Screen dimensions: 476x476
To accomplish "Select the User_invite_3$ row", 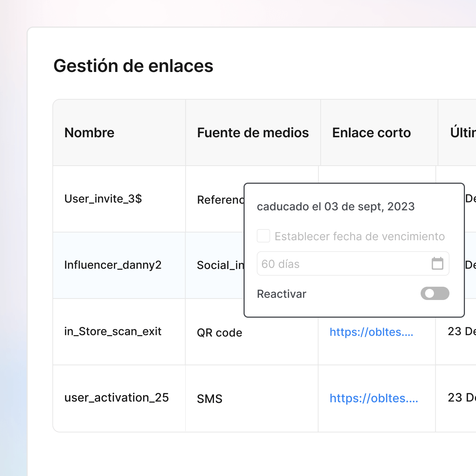I will point(103,199).
